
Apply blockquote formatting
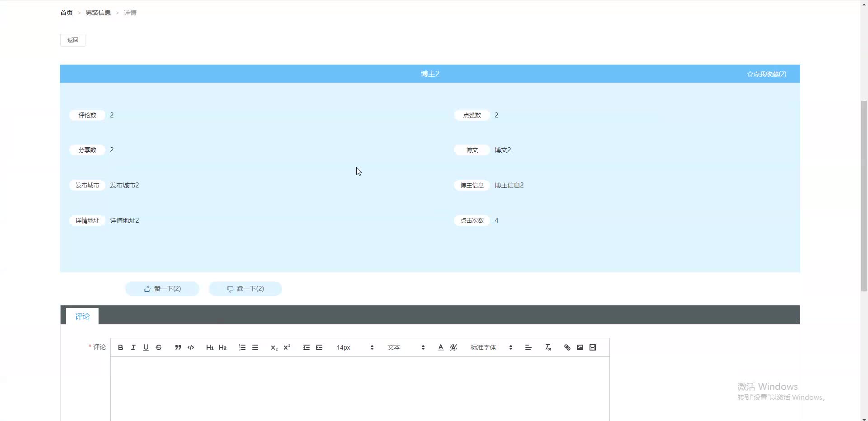tap(178, 347)
